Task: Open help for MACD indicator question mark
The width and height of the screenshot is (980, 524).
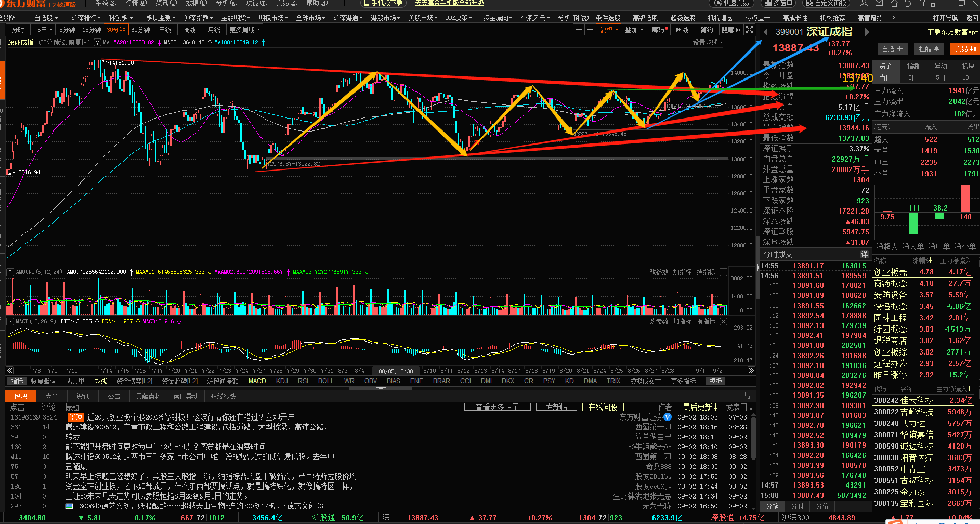Action: pos(10,322)
